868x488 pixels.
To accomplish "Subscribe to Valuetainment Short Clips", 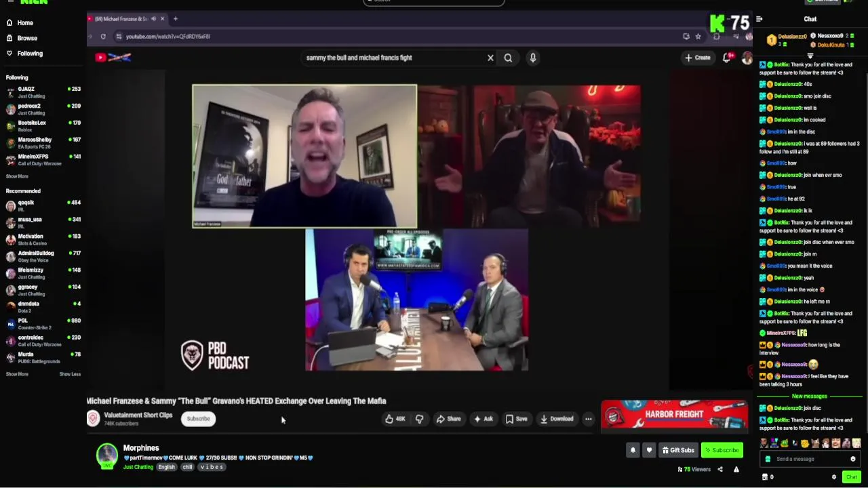I will (x=198, y=419).
